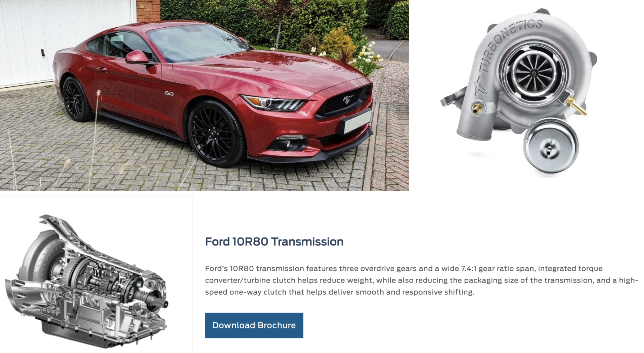Click the turbo compressor wheel blades
644x353 pixels.
coord(534,73)
